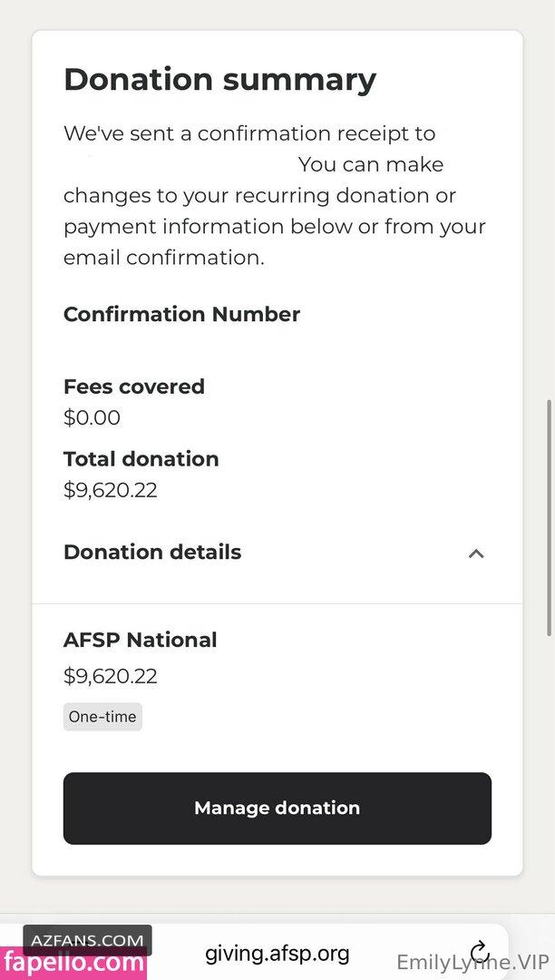
Task: Click the Donation summary heading
Action: [x=219, y=80]
